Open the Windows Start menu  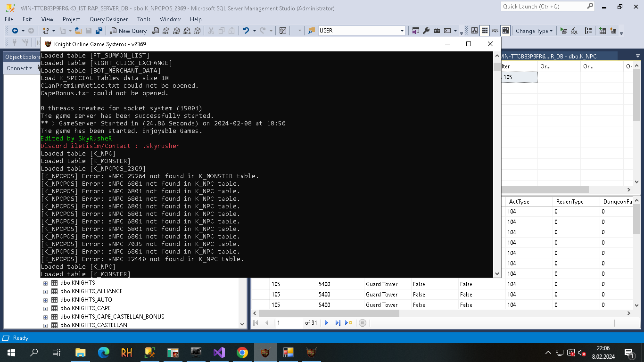tap(11, 353)
